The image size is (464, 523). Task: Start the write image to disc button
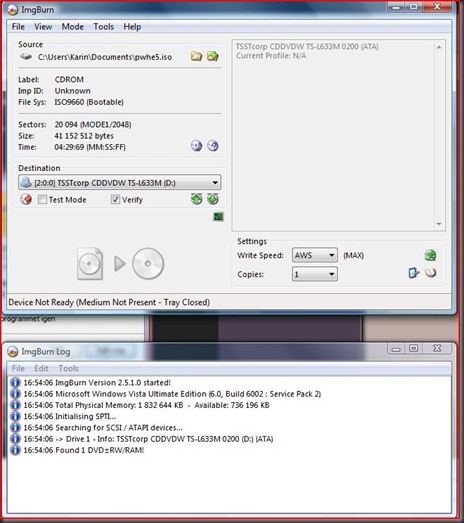point(121,264)
